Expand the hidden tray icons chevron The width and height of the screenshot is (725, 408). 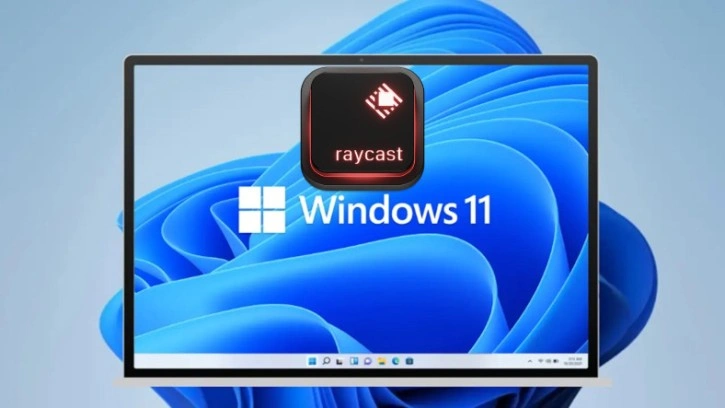(x=530, y=361)
